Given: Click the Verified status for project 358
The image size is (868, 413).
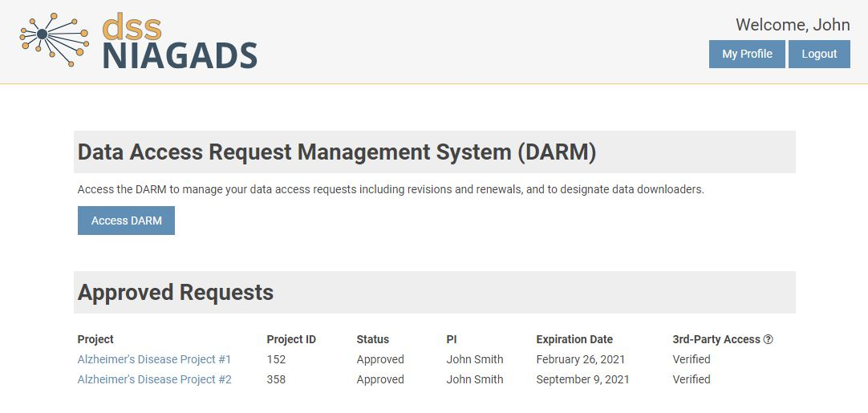Looking at the screenshot, I should pyautogui.click(x=692, y=379).
